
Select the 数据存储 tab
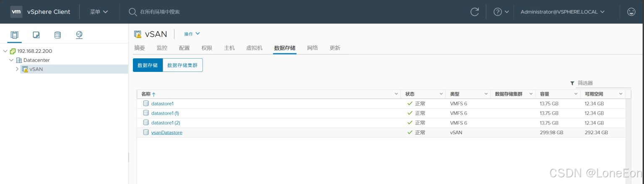(285, 48)
